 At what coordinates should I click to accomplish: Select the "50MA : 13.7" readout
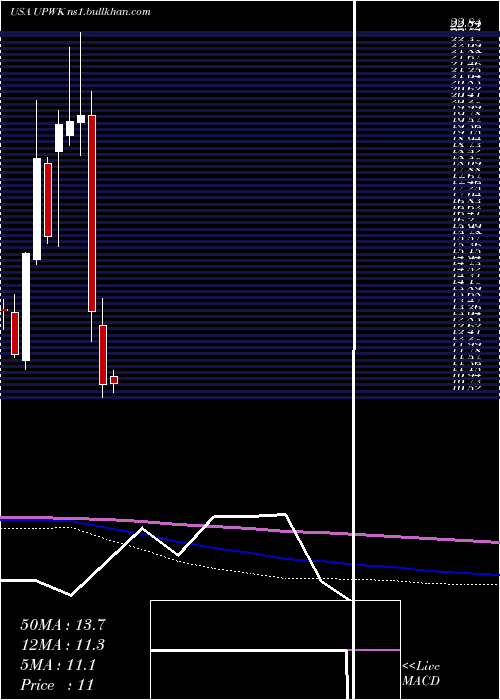pyautogui.click(x=63, y=625)
